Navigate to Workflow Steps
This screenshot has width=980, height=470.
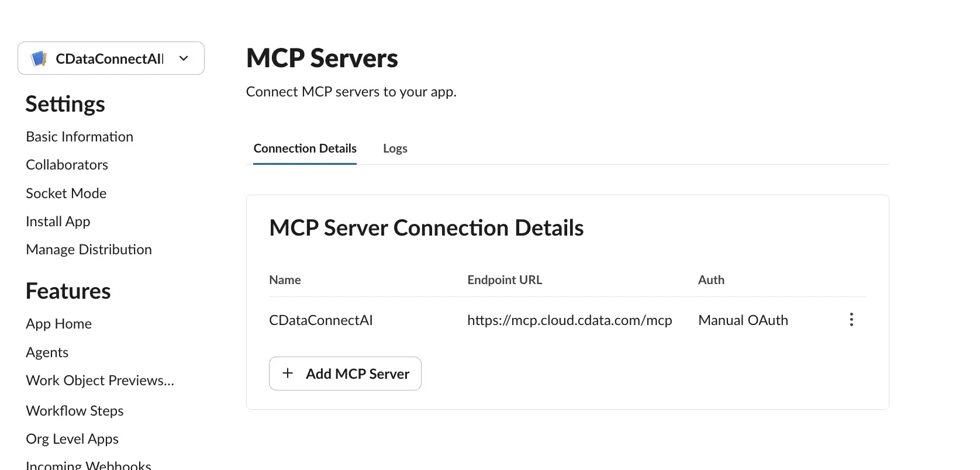(75, 411)
